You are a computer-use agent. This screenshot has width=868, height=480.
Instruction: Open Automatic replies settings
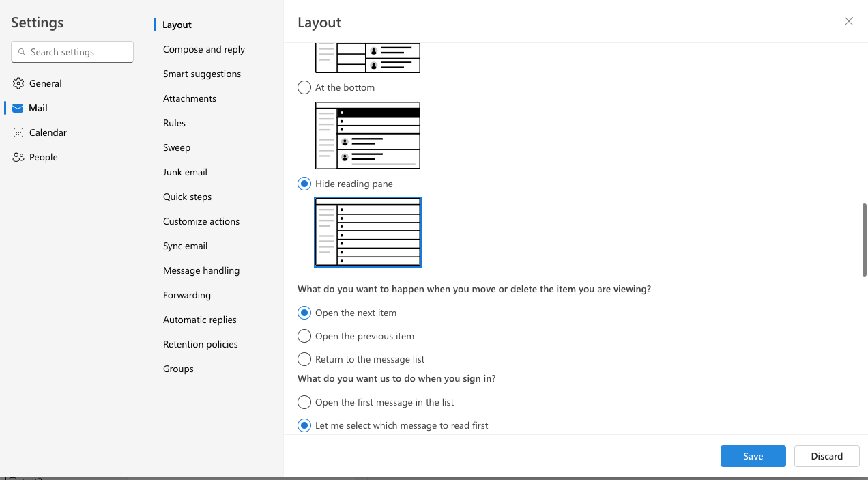coord(200,320)
